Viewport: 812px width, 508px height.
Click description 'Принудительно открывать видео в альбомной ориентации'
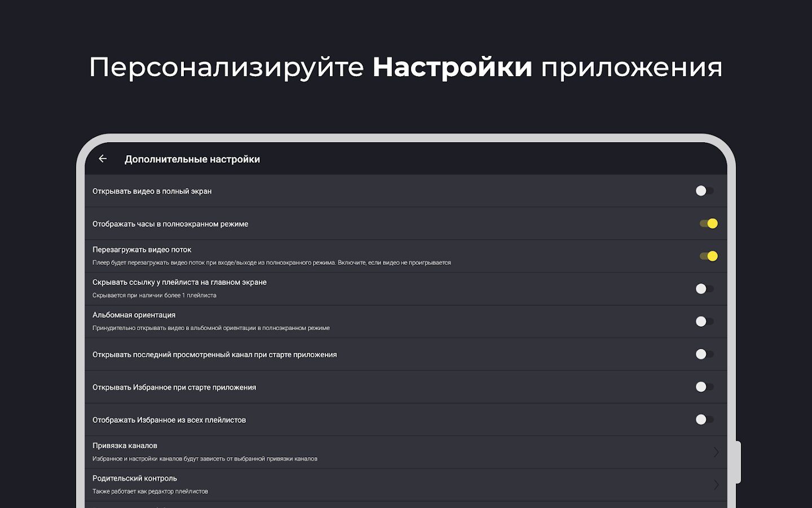pos(211,329)
